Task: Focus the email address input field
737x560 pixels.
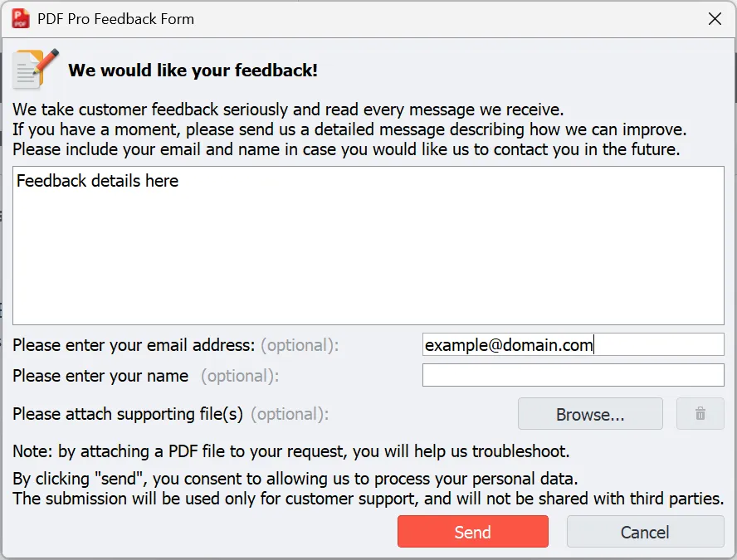Action: (573, 345)
